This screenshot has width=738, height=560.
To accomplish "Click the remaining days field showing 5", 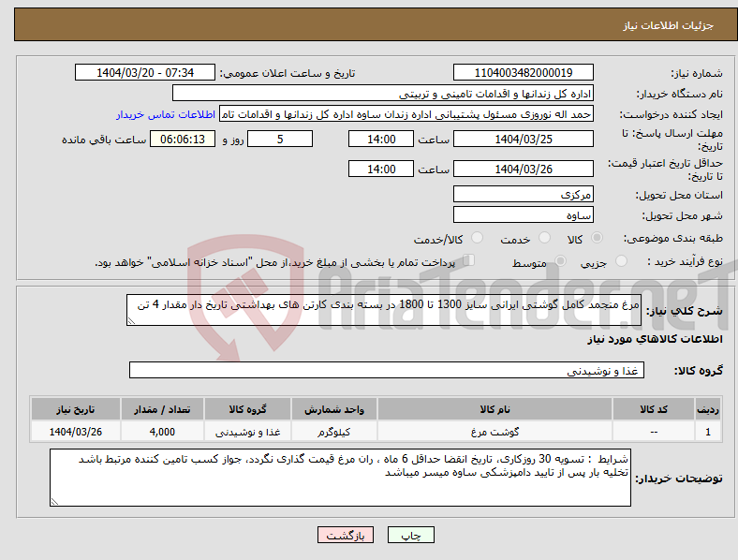I will 280,139.
